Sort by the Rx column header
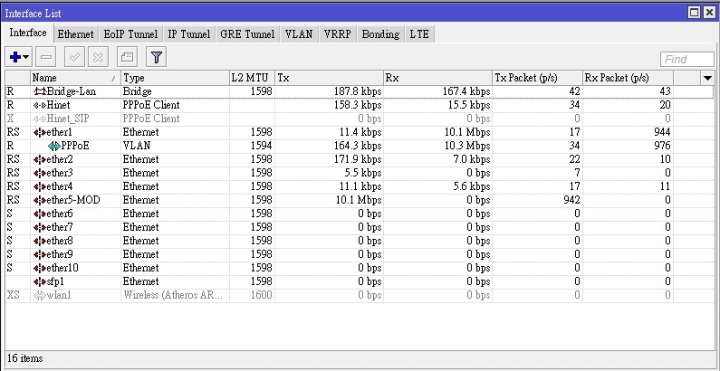Screen dimensions: 720x371 point(438,78)
